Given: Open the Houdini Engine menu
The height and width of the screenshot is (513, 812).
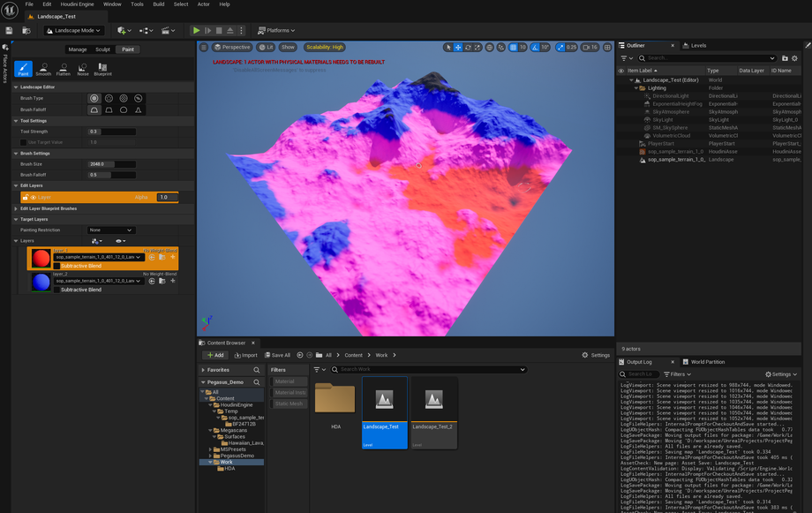Looking at the screenshot, I should click(x=77, y=4).
